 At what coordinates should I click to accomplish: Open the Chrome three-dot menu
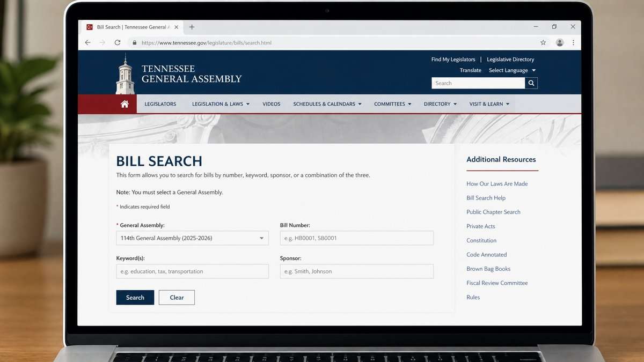[x=573, y=42]
